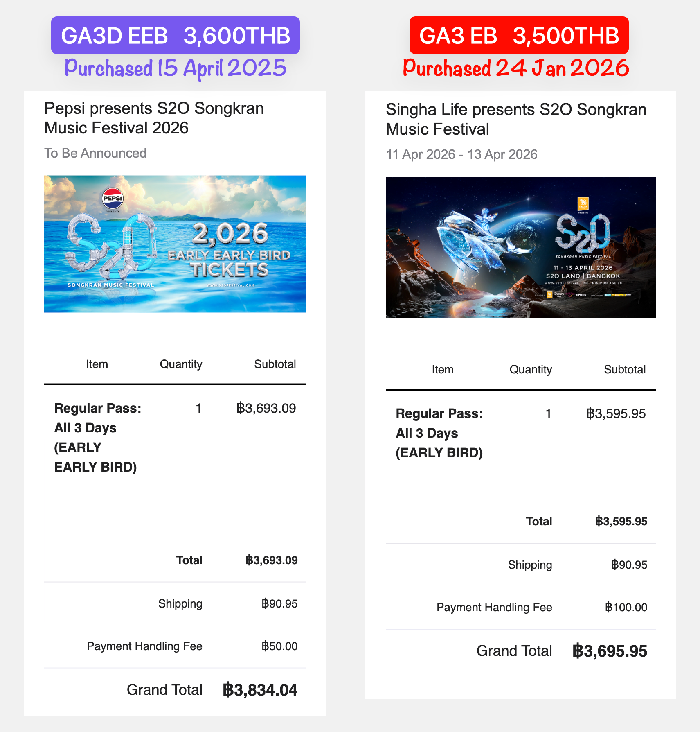Click the Grand Total ฿3,834.04 amount

pyautogui.click(x=260, y=690)
